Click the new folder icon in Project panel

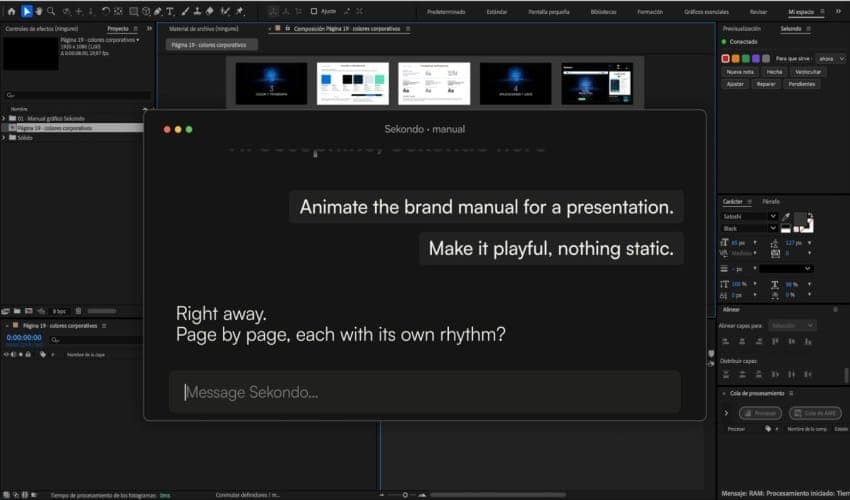(x=17, y=311)
